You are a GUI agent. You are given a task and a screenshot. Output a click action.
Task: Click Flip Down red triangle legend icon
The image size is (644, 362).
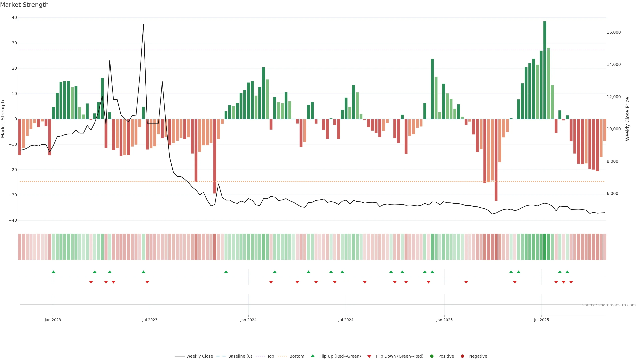pyautogui.click(x=369, y=356)
